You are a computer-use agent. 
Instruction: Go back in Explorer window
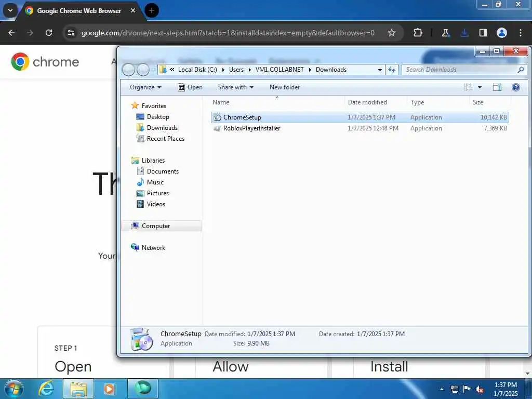click(x=129, y=70)
